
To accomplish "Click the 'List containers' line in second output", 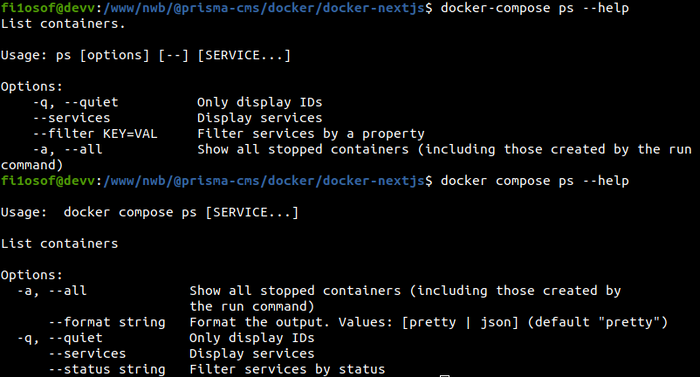I will click(59, 243).
